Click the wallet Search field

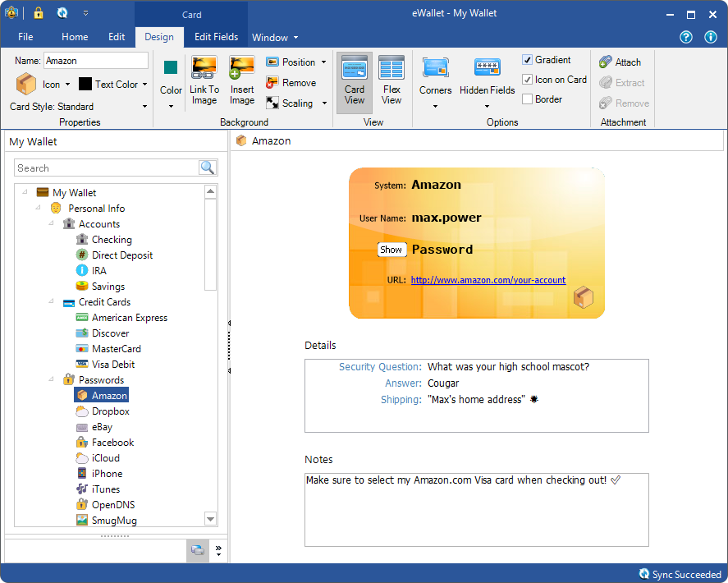108,168
